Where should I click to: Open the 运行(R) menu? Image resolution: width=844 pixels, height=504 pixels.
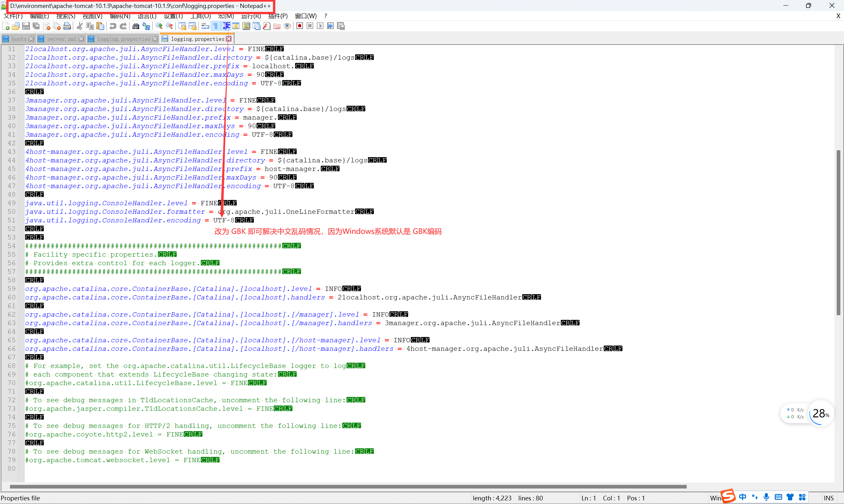point(251,16)
